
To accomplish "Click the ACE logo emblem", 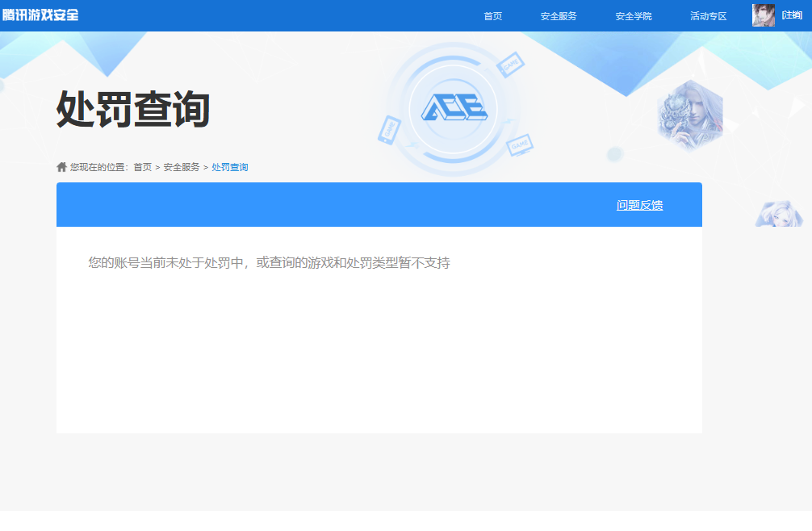I will click(454, 107).
